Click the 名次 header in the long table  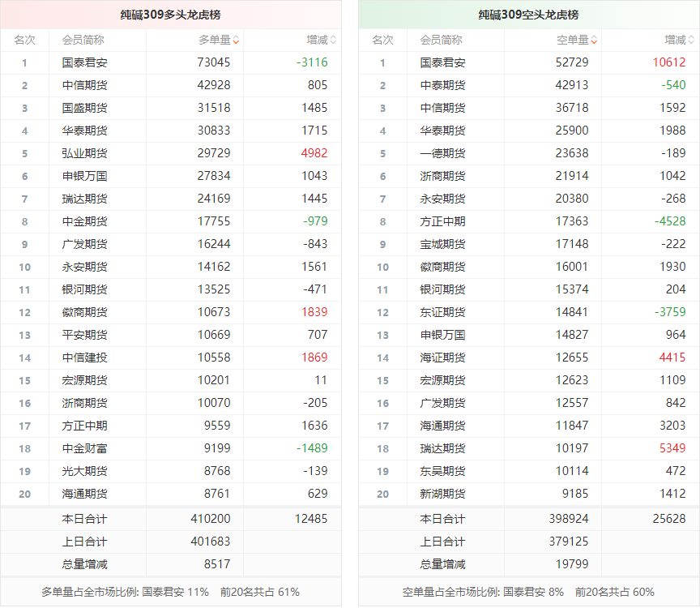click(x=24, y=40)
